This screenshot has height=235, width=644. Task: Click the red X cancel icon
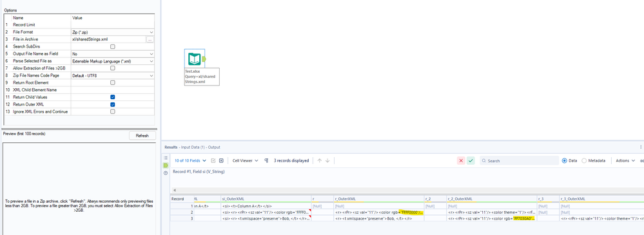(461, 161)
